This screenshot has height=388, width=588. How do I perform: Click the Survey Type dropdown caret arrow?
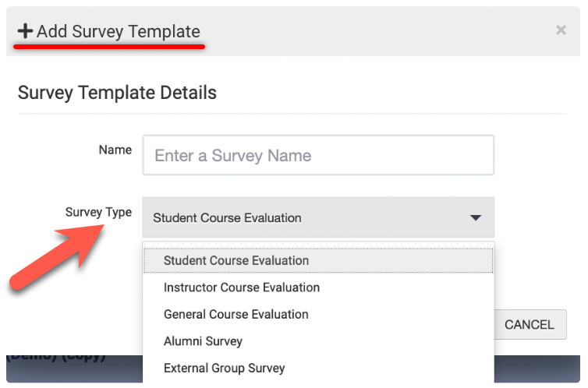click(476, 218)
